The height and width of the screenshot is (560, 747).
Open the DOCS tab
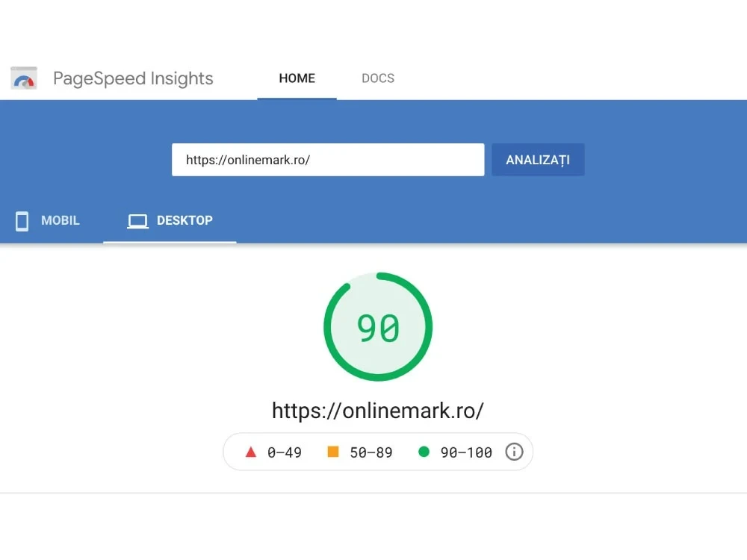[378, 78]
